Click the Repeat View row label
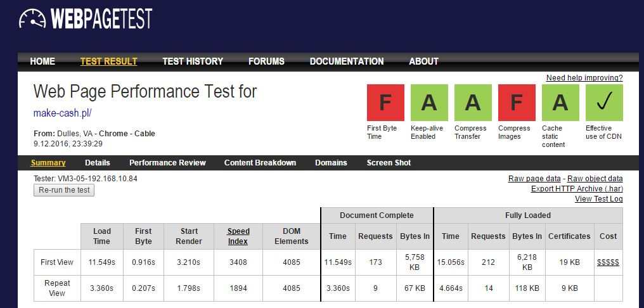This screenshot has height=308, width=644. coord(57,288)
